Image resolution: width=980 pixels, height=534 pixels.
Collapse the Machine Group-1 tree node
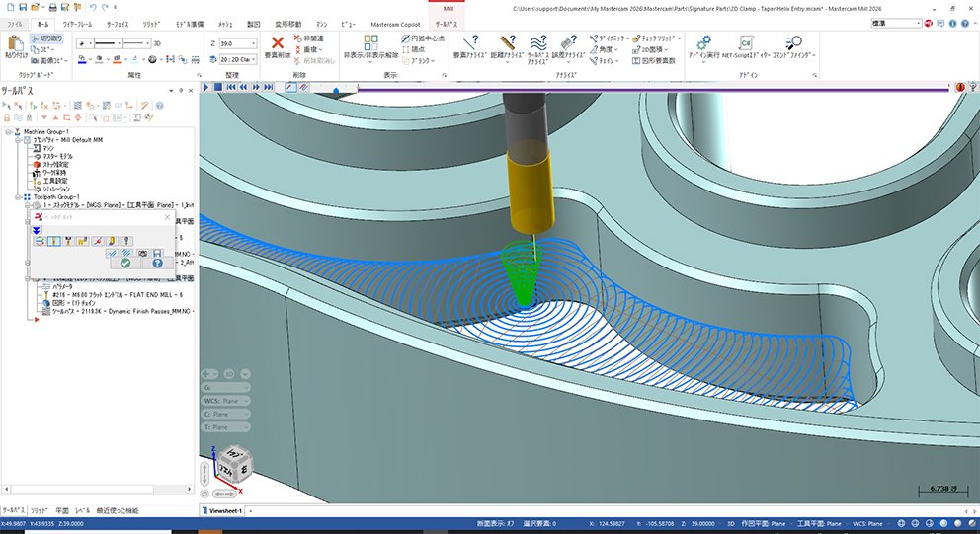[8, 131]
